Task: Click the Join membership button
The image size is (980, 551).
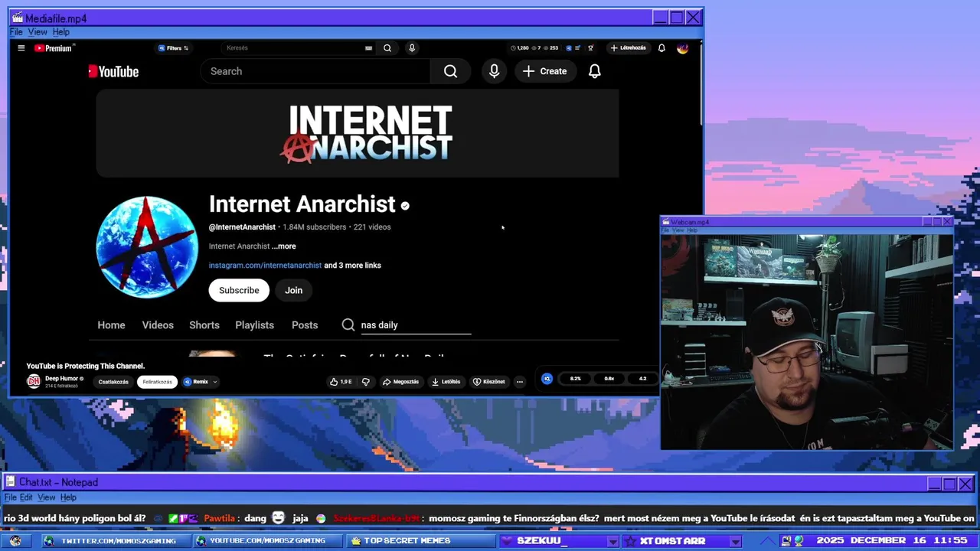Action: coord(293,290)
